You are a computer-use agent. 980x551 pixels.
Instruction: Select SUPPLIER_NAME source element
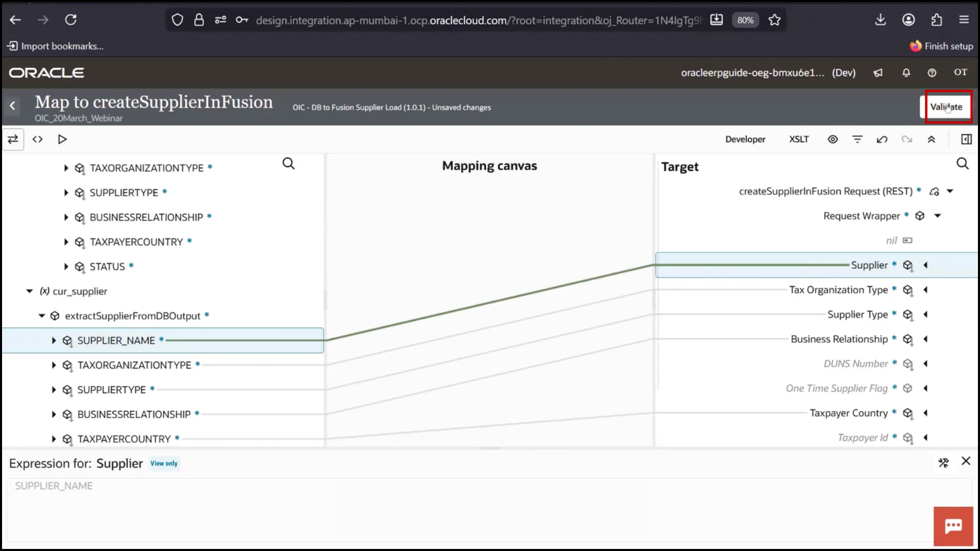pyautogui.click(x=116, y=340)
